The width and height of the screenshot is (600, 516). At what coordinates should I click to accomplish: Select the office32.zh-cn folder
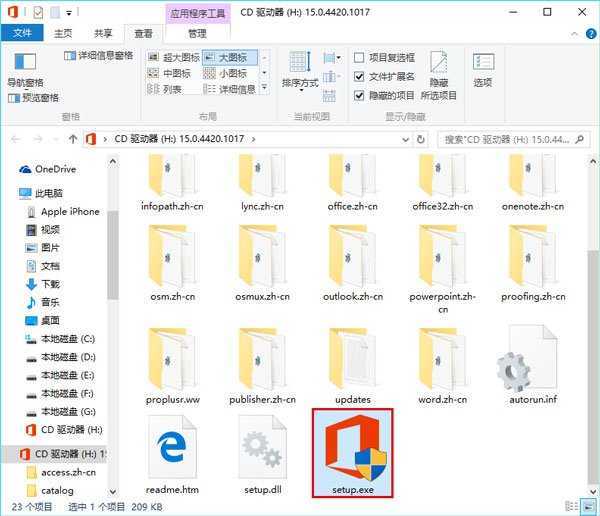[443, 183]
